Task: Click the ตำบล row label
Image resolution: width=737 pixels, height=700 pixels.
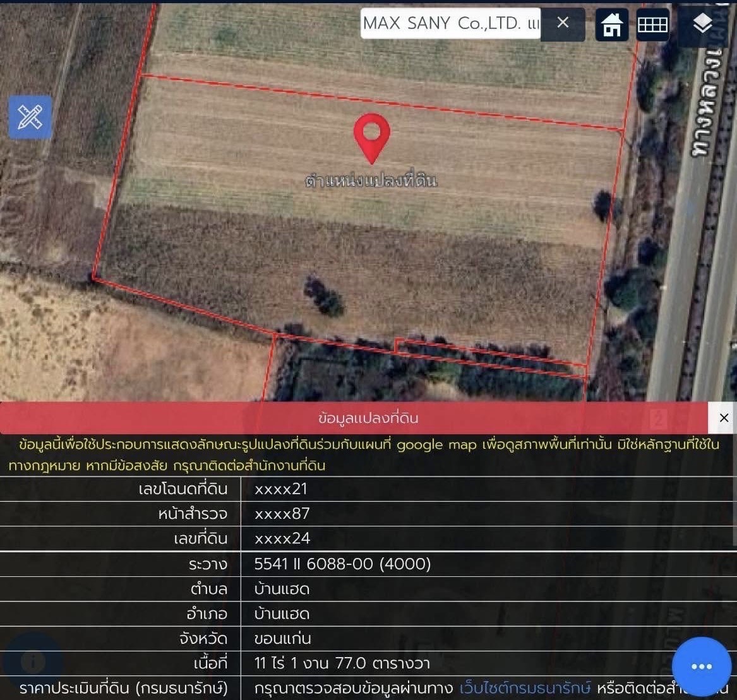Action: coord(208,589)
